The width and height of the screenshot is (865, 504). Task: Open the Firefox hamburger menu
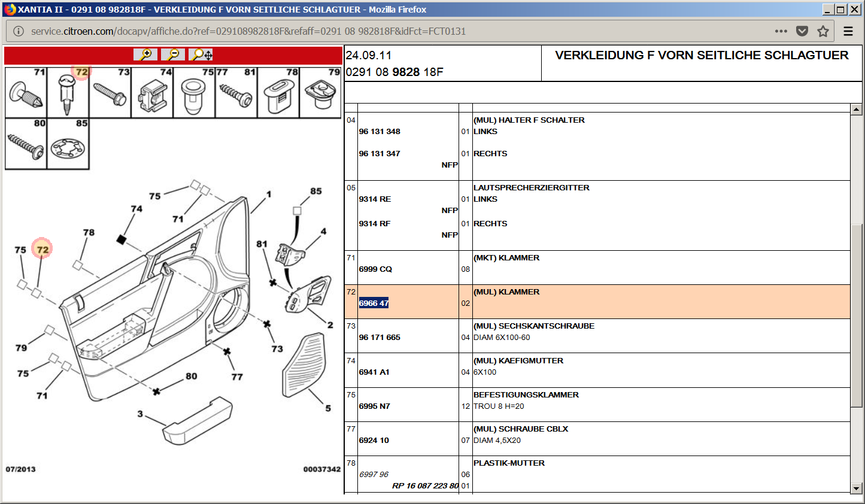point(848,31)
